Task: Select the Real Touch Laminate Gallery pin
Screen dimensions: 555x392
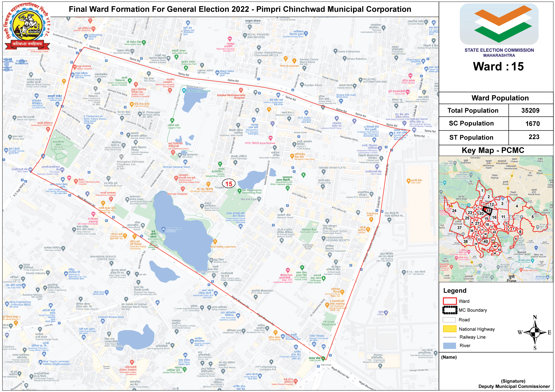Action: [x=41, y=363]
